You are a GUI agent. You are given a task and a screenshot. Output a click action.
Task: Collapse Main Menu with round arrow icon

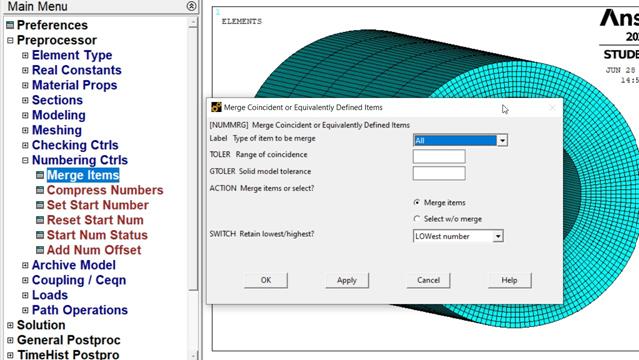191,6
